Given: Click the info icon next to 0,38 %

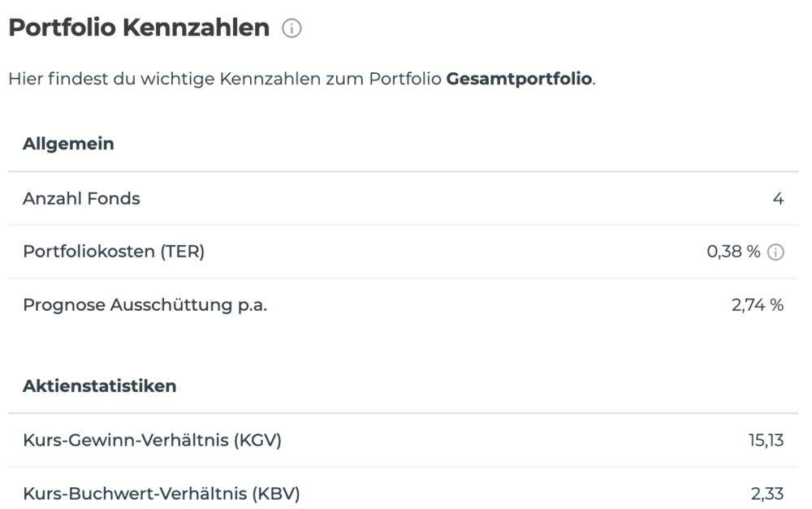Looking at the screenshot, I should tap(776, 252).
